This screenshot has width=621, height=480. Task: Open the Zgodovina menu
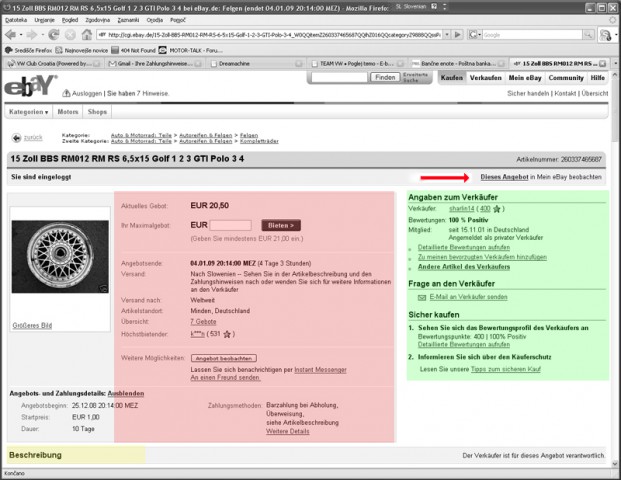(x=97, y=20)
